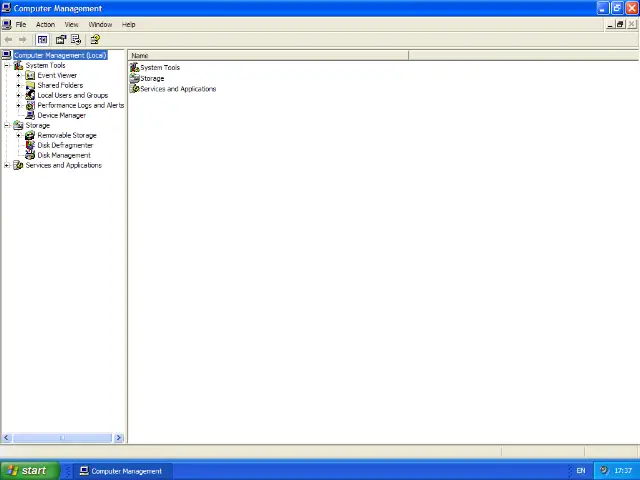
Task: Click System Tools icon in the tree
Action: tap(18, 65)
